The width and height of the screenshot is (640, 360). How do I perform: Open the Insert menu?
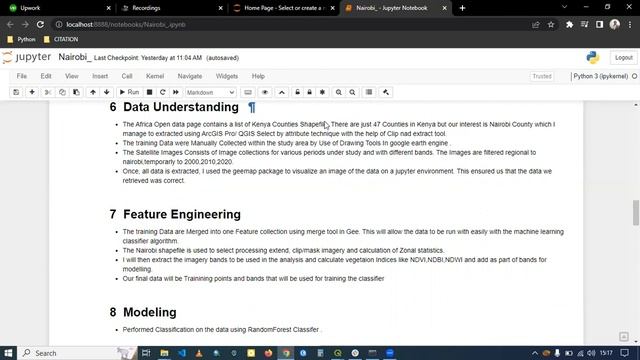(100, 76)
